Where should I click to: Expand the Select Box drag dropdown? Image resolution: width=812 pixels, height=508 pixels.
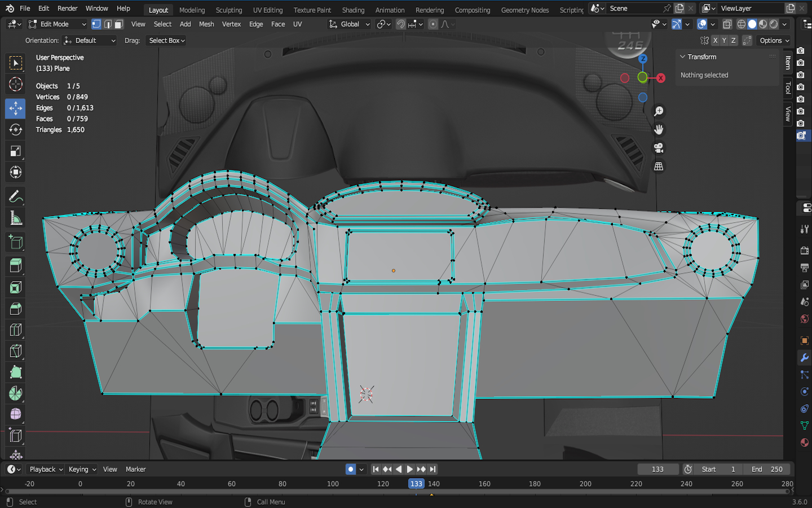coord(167,41)
